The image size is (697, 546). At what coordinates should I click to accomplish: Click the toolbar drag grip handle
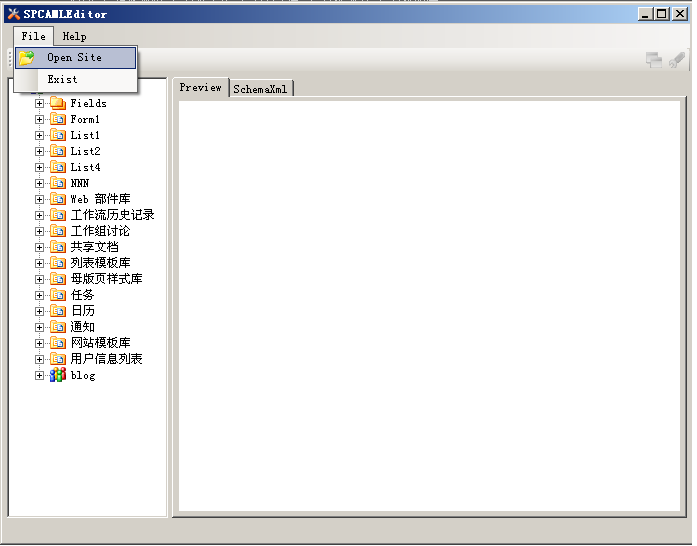pos(10,59)
